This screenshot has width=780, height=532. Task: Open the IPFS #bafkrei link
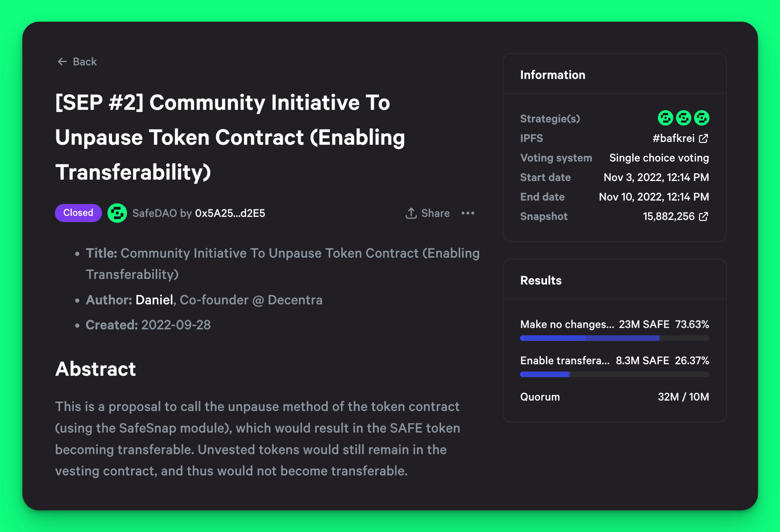point(674,138)
